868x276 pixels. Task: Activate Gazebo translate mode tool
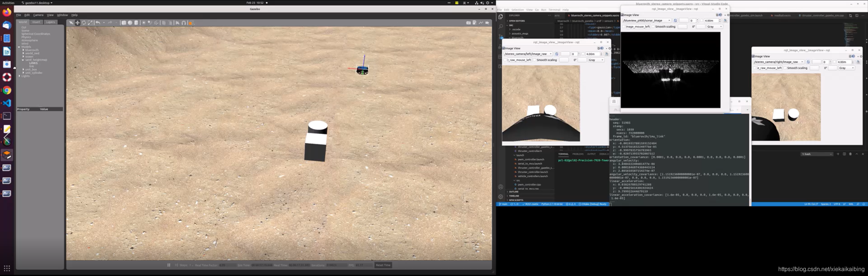pos(77,23)
